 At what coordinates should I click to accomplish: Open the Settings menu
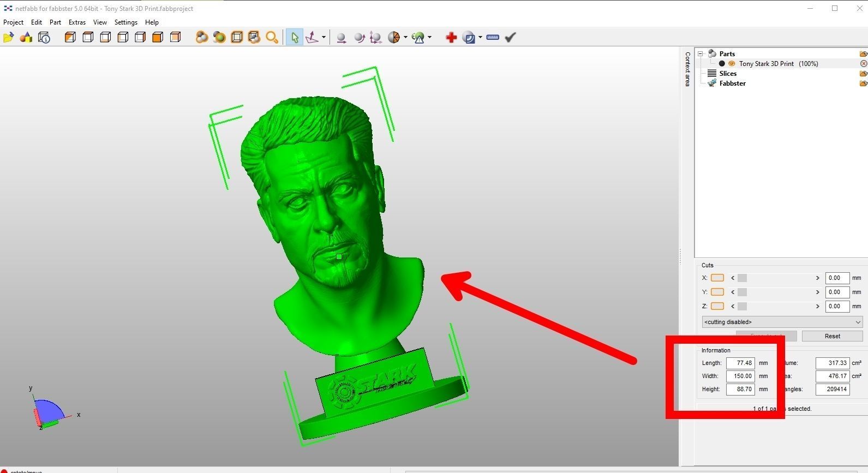[126, 22]
